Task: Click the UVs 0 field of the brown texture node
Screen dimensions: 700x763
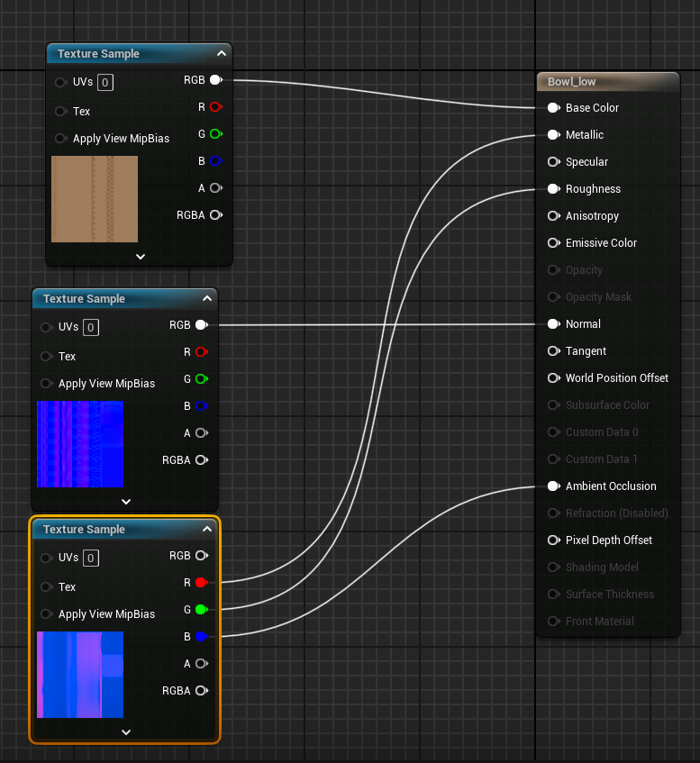Action: (105, 83)
